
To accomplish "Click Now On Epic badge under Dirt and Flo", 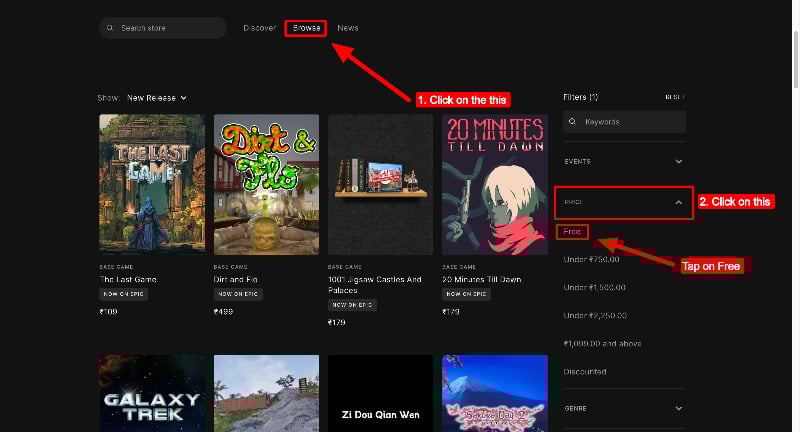I will pyautogui.click(x=238, y=294).
